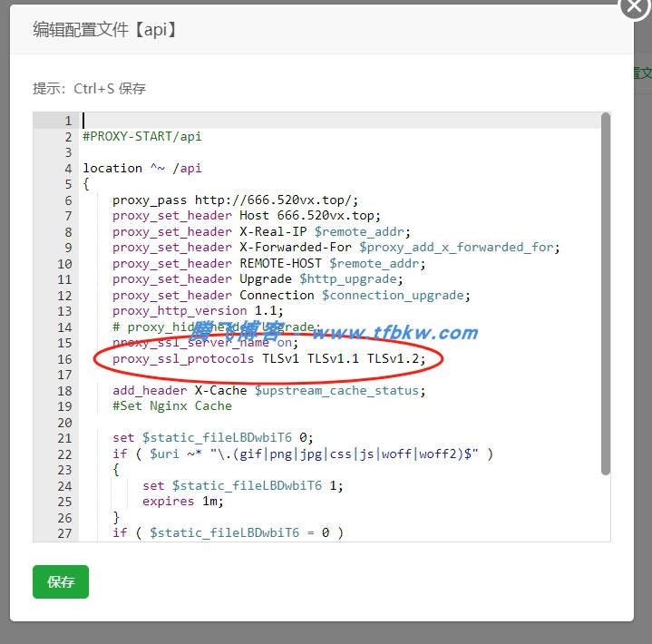Close the config editor dialog
This screenshot has height=644, width=652.
pyautogui.click(x=635, y=6)
